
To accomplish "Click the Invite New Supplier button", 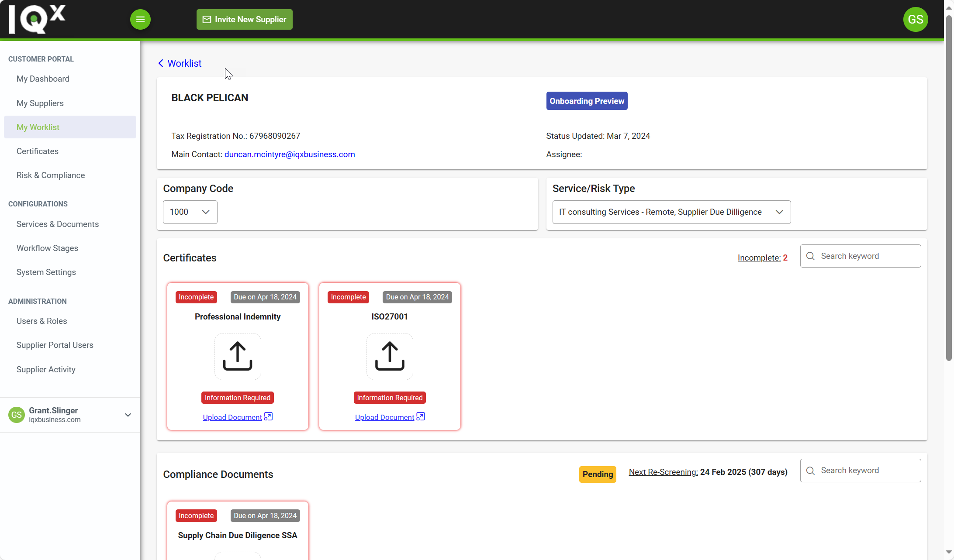I will (x=244, y=19).
